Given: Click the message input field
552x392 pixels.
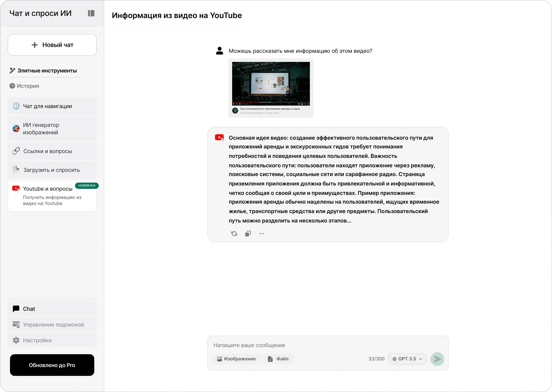Looking at the screenshot, I should [328, 345].
